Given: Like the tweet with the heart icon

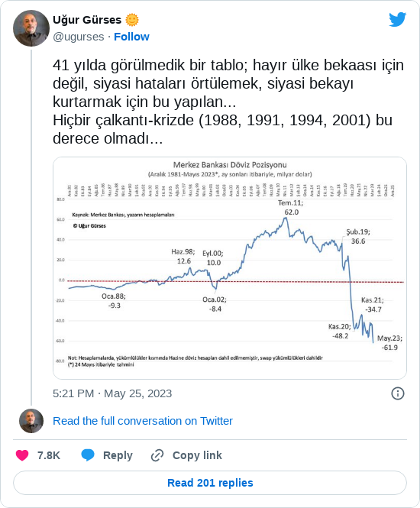Looking at the screenshot, I should [x=22, y=455].
